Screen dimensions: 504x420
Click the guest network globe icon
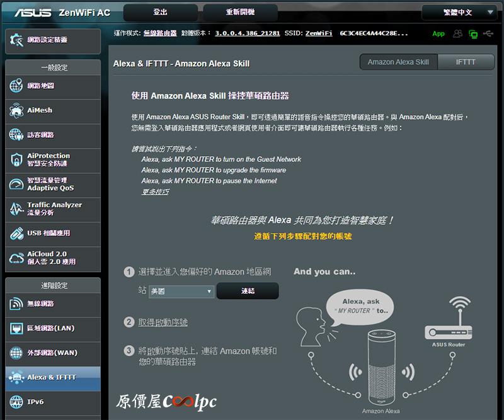coord(16,135)
